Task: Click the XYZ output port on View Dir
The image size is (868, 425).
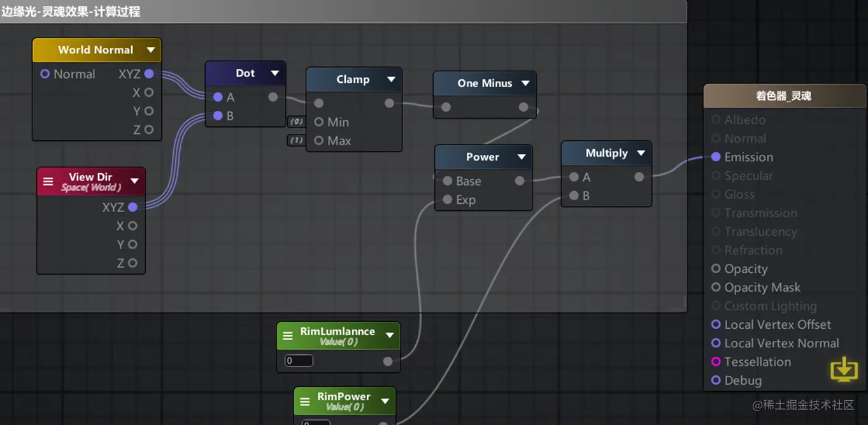Action: point(132,207)
